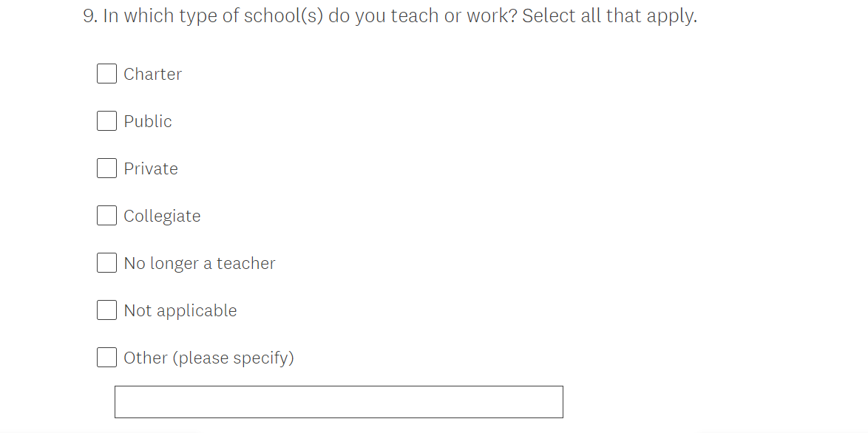This screenshot has width=868, height=433.
Task: Check the Public school box
Action: tap(106, 121)
